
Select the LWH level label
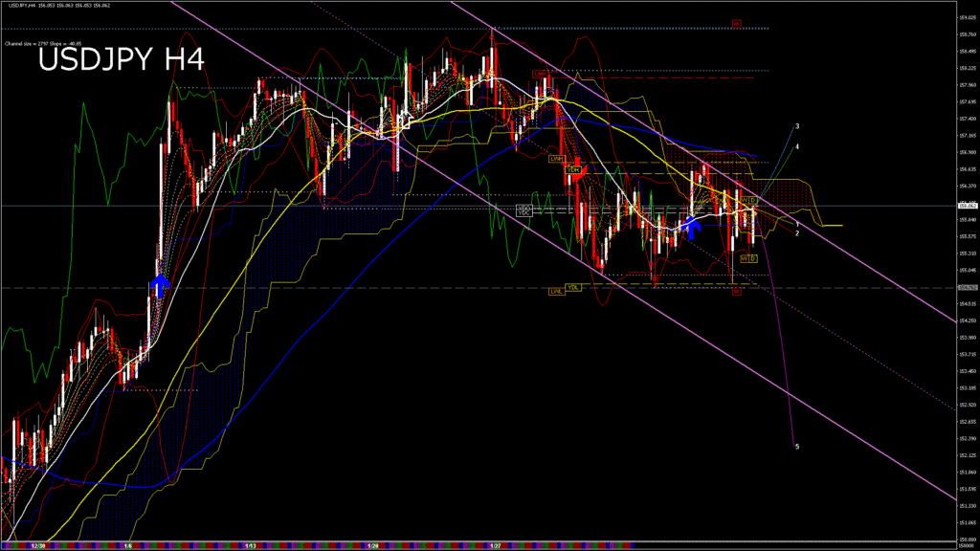[x=556, y=159]
